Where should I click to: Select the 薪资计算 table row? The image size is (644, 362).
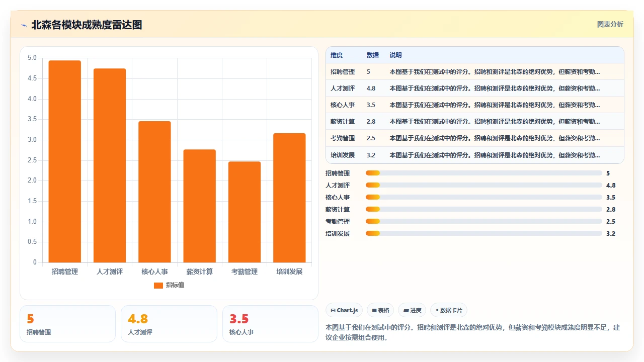pyautogui.click(x=475, y=121)
